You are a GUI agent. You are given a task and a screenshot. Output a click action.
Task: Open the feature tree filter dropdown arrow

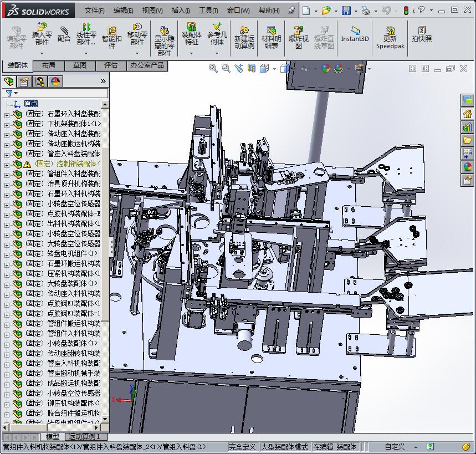coord(16,93)
